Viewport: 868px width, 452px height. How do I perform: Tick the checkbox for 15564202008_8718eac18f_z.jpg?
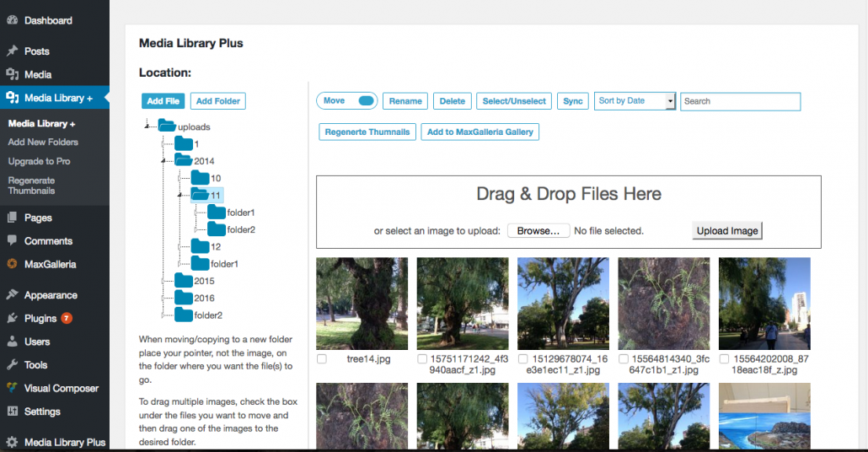click(724, 359)
